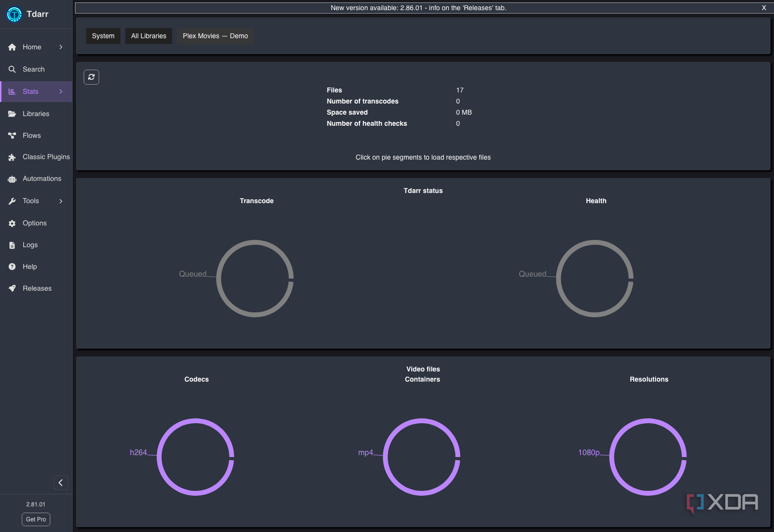774x532 pixels.
Task: Click the Libraries folder icon
Action: pos(12,114)
